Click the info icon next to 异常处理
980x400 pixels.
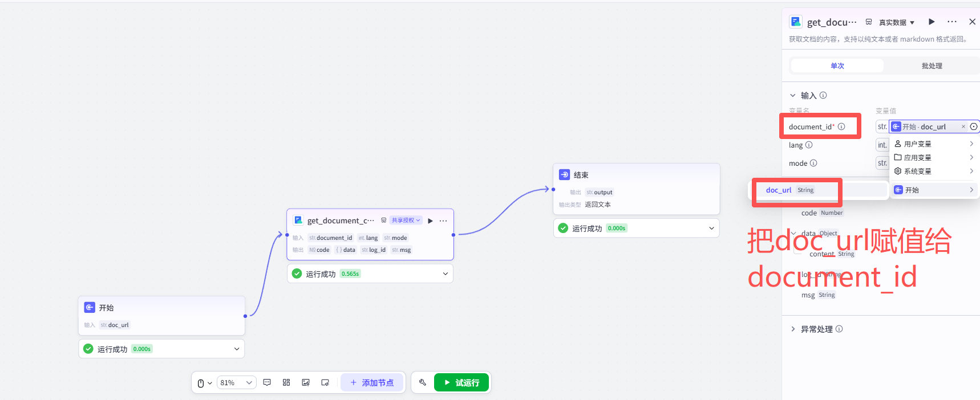[839, 329]
